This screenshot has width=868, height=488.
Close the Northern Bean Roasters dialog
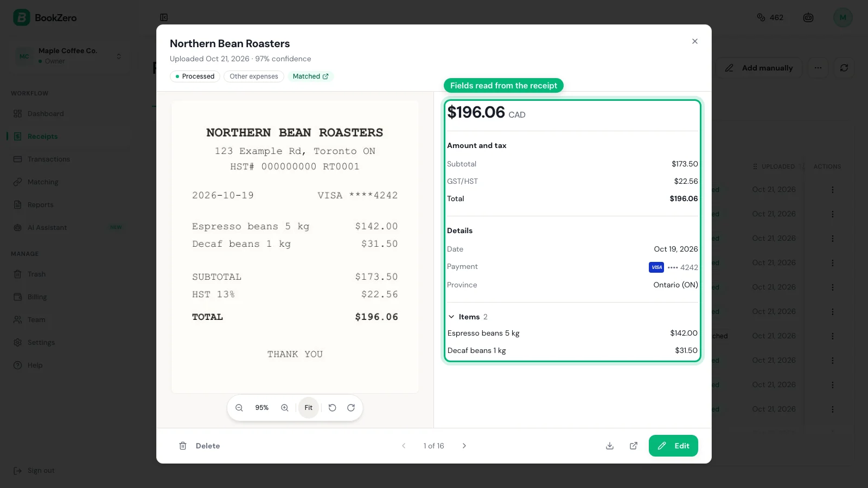click(695, 41)
